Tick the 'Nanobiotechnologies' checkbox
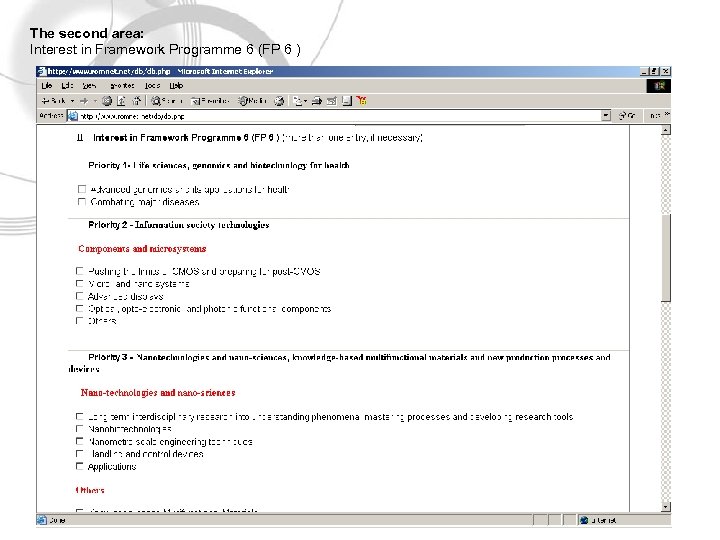Viewport: 720px width, 540px height. (79, 429)
